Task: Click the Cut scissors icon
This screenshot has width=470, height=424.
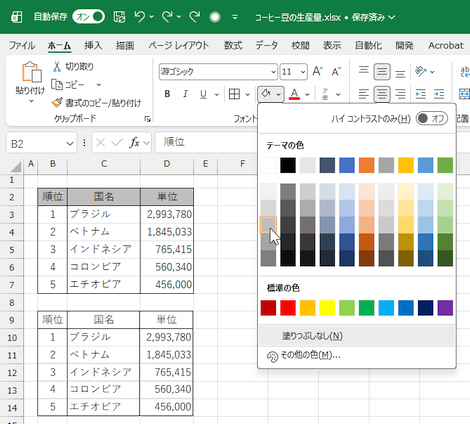Action: point(57,67)
